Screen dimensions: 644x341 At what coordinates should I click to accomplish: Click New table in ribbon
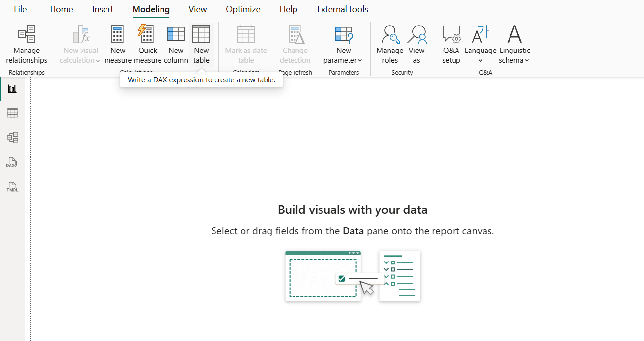coord(201,45)
